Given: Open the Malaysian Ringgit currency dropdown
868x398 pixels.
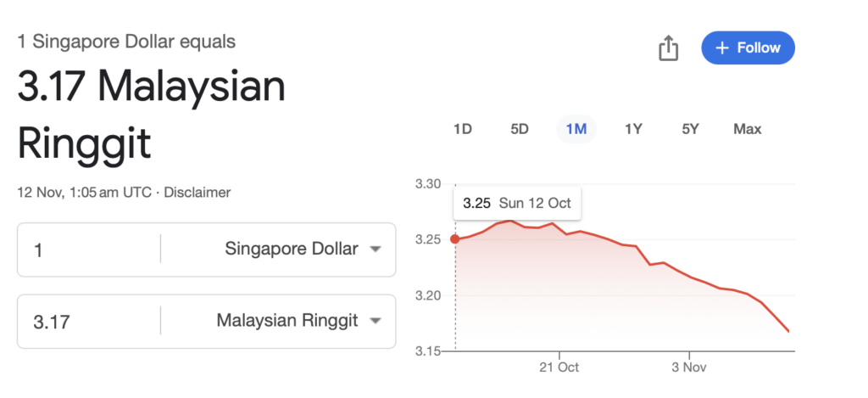Looking at the screenshot, I should (287, 321).
